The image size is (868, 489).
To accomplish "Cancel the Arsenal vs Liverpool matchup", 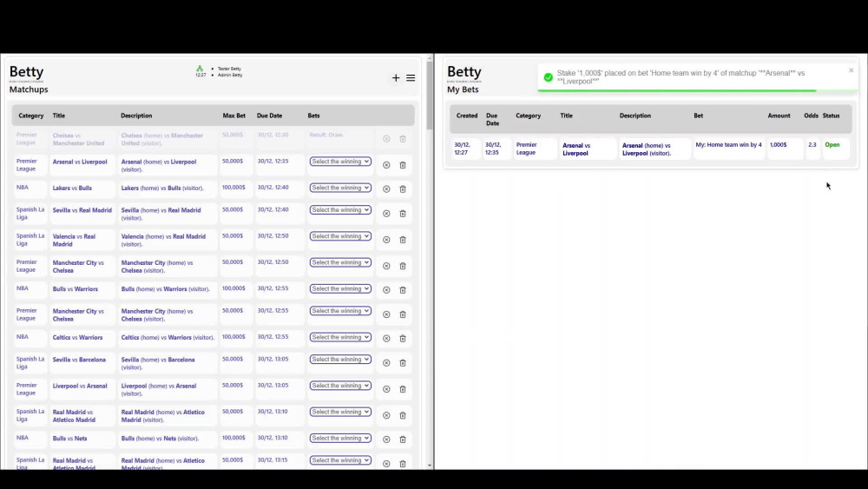I will (386, 165).
